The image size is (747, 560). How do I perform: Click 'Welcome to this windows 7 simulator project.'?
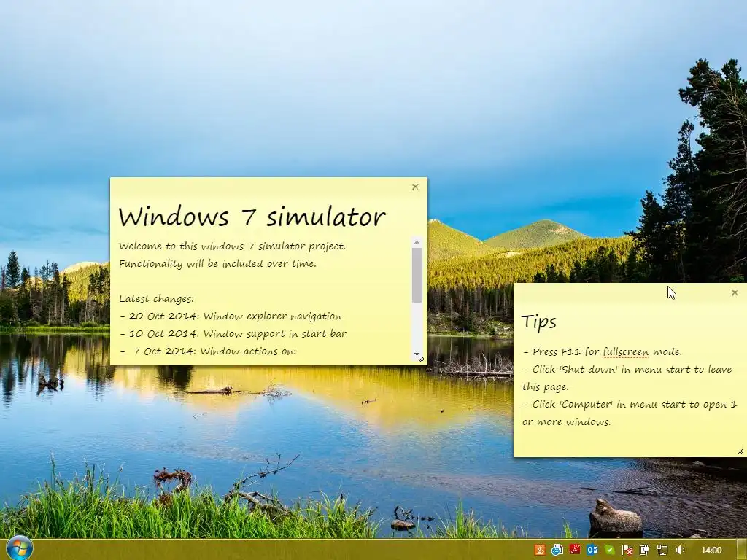pyautogui.click(x=232, y=246)
